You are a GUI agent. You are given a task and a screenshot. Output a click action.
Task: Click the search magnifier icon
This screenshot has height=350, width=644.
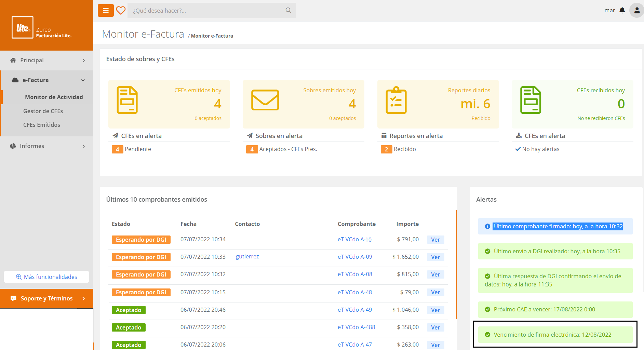288,11
